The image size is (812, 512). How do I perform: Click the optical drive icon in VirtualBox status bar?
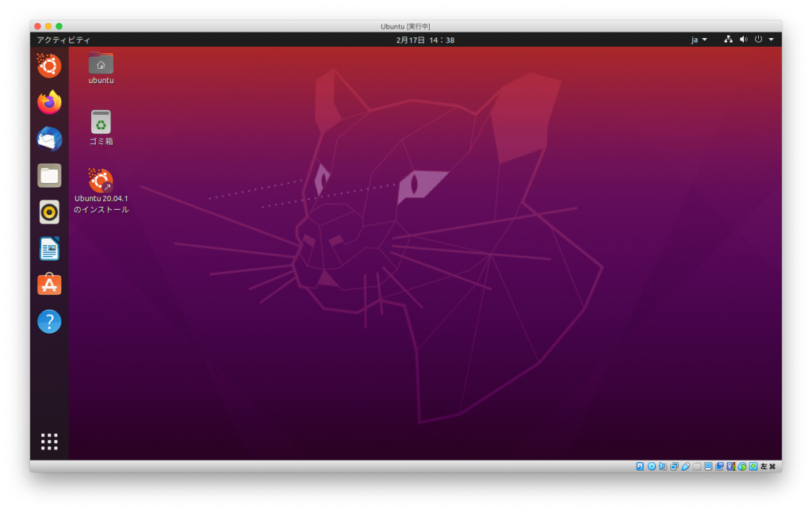(x=650, y=467)
